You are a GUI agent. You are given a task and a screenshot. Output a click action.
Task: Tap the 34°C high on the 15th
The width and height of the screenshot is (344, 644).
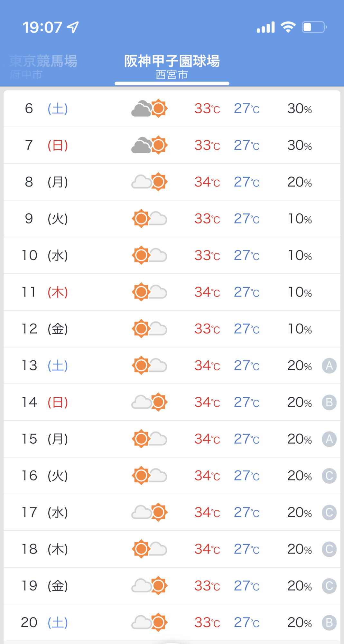click(207, 439)
